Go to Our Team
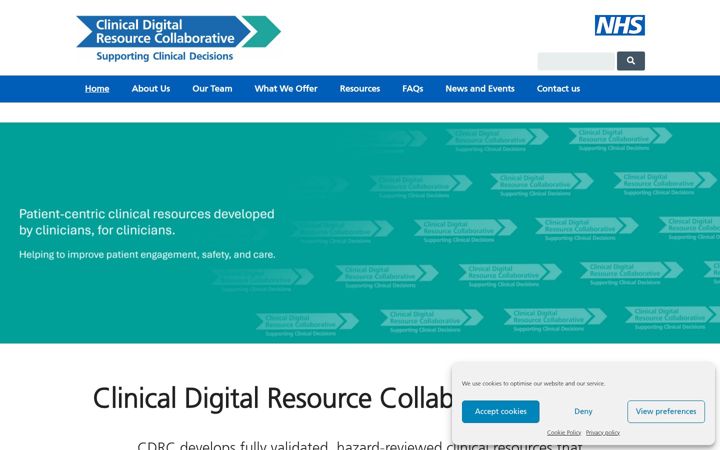The height and width of the screenshot is (450, 720). (x=212, y=89)
